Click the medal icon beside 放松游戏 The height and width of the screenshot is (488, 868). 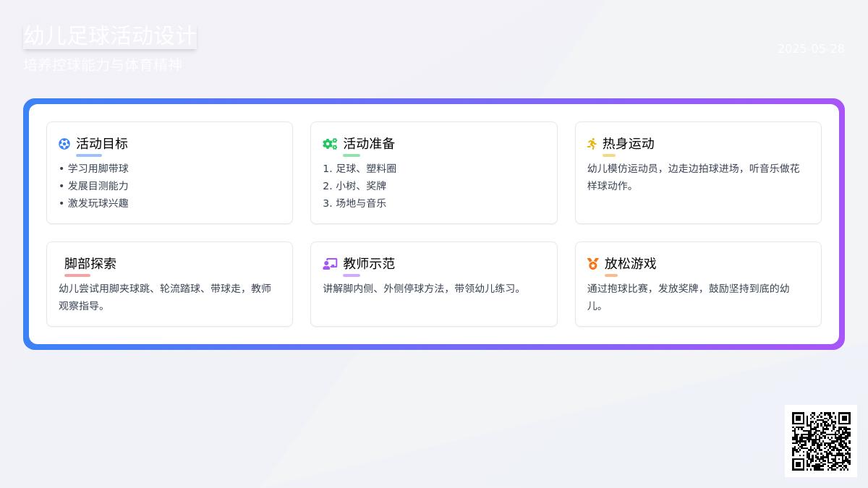click(593, 264)
